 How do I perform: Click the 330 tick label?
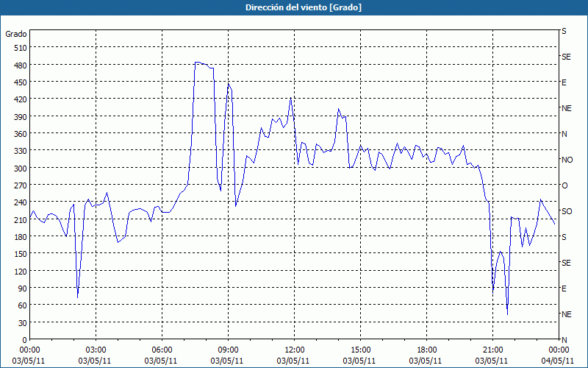tap(21, 151)
